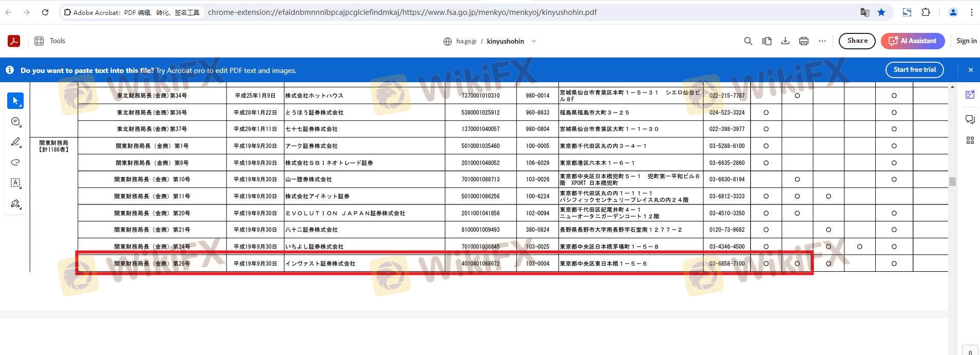The height and width of the screenshot is (355, 980).
Task: Open the page thumbnails view icon
Action: tap(766, 41)
